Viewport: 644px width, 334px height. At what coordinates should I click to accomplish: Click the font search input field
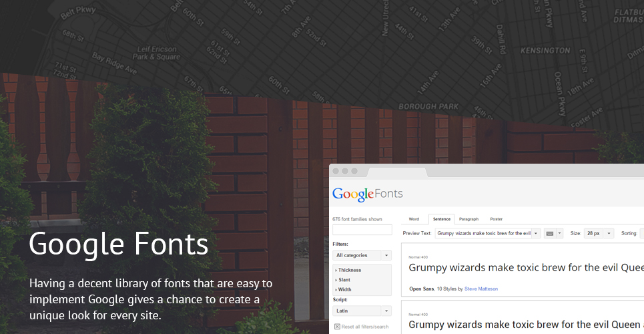(362, 230)
